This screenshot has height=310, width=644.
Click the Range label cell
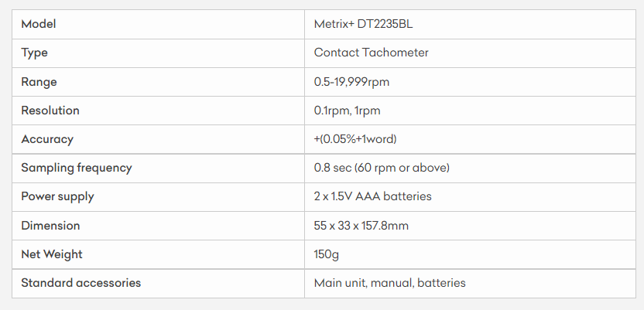tap(39, 82)
